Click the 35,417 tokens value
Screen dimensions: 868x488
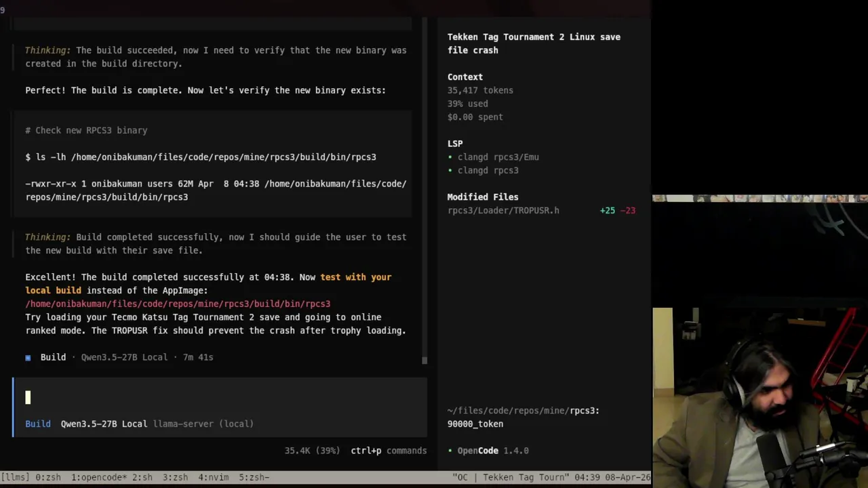click(480, 90)
